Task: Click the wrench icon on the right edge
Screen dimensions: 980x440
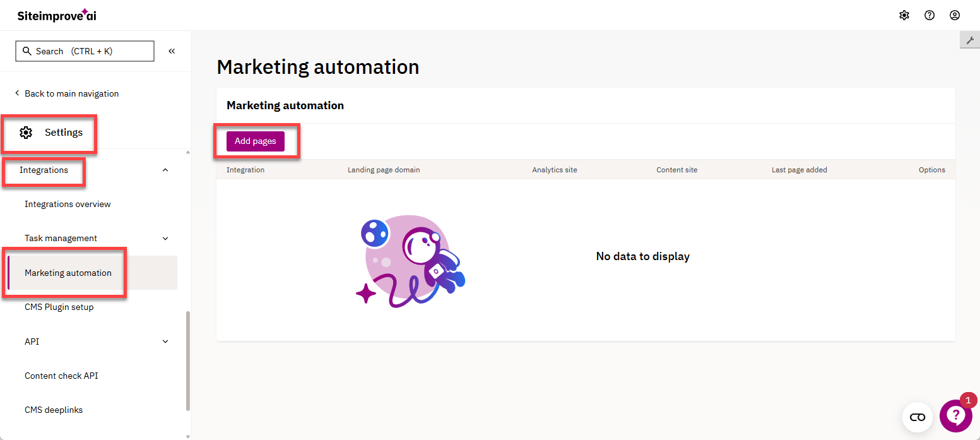Action: coord(970,39)
